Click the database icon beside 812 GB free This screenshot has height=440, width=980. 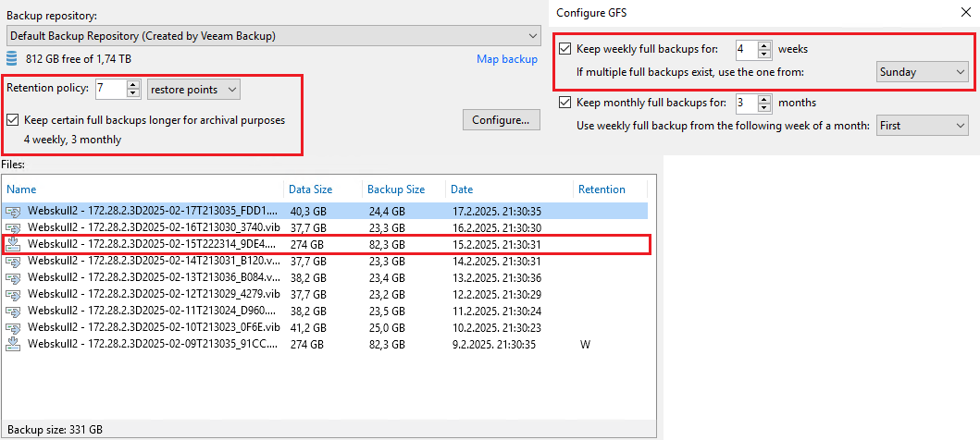click(13, 59)
